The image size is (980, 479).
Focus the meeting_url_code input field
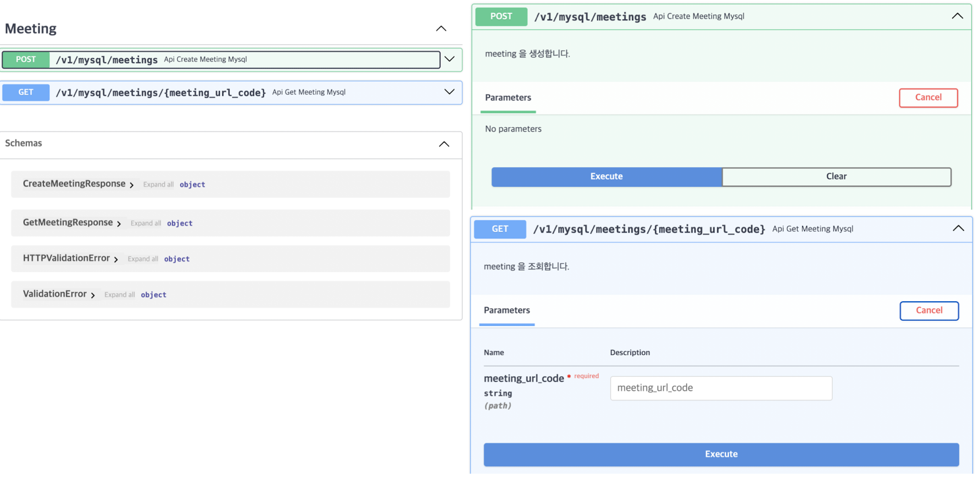[721, 388]
